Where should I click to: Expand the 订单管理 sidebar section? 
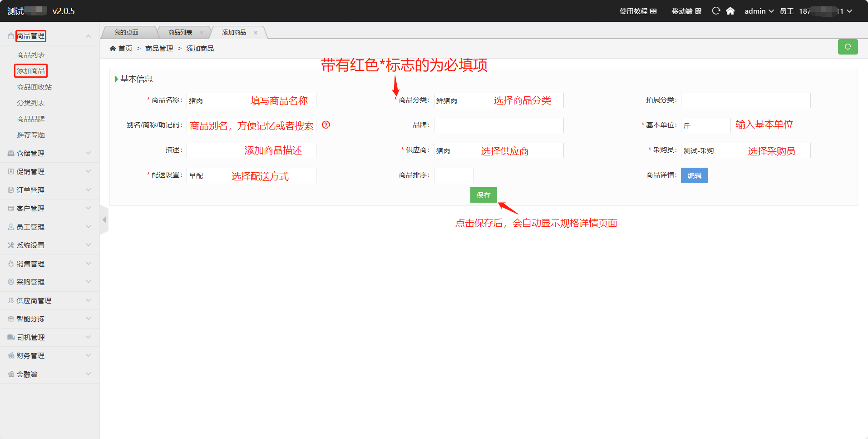49,190
